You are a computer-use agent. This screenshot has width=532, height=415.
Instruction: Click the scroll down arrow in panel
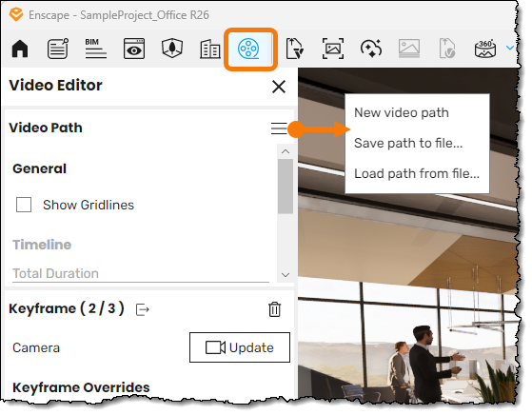click(x=286, y=274)
